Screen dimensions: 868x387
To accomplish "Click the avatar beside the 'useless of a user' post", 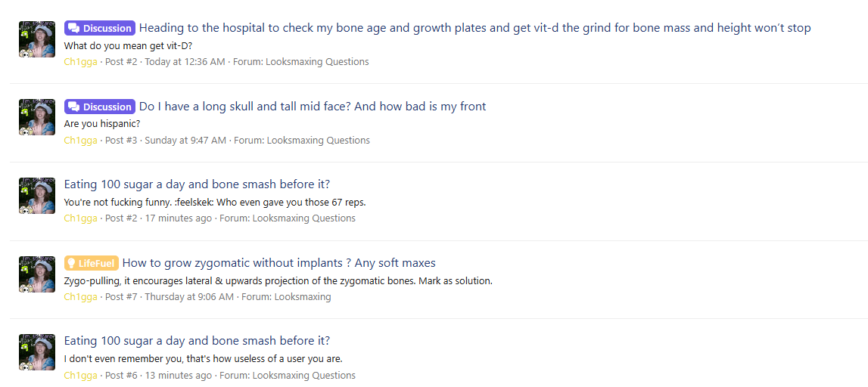I will [37, 352].
